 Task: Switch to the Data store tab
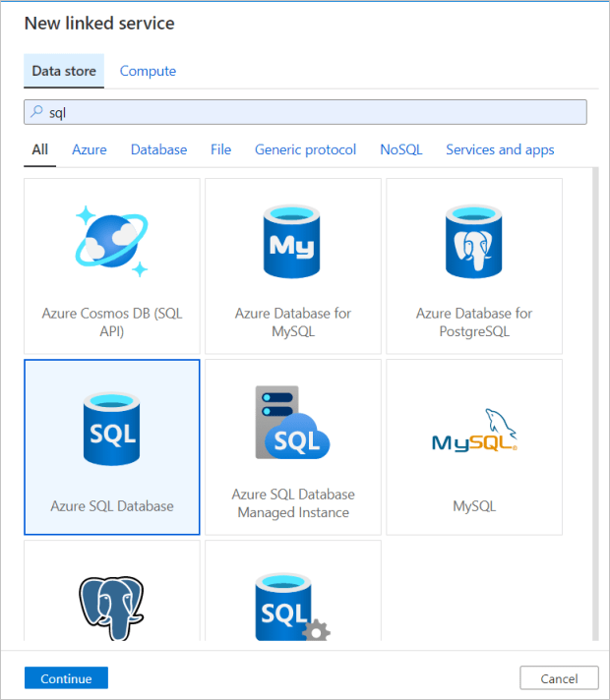coord(64,71)
